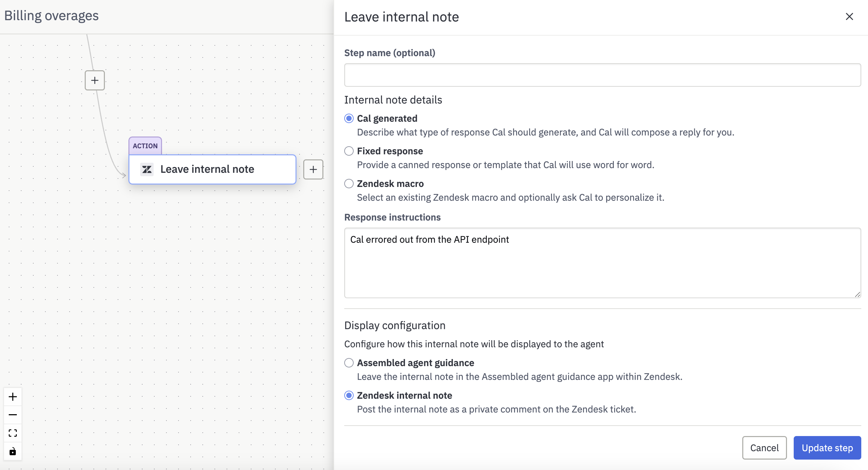The width and height of the screenshot is (868, 470).
Task: Close the Leave internal note panel
Action: 849,16
